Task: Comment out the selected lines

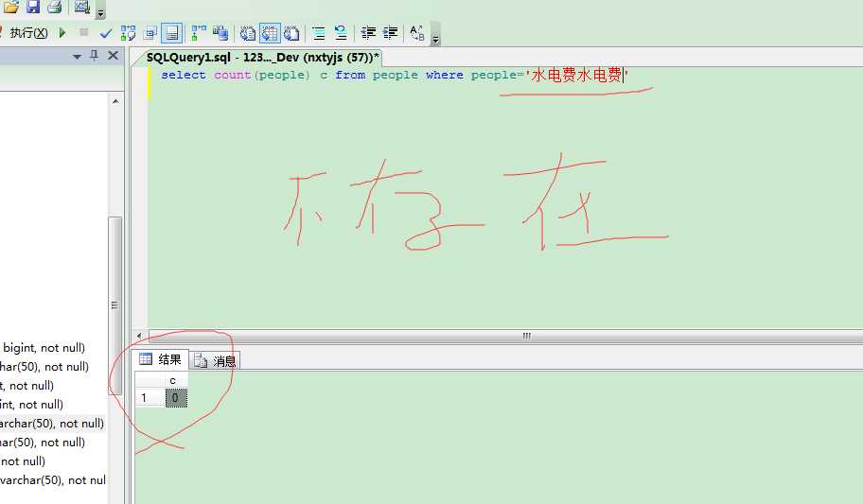Action: pos(319,33)
